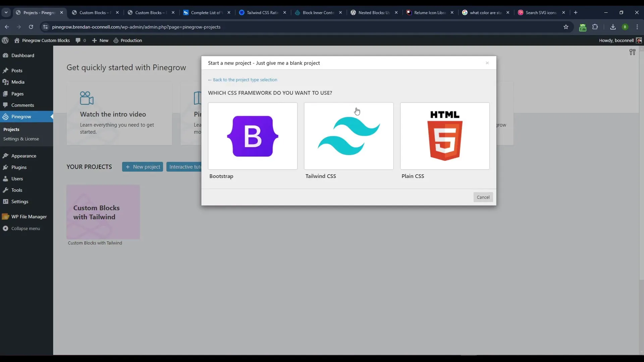Open the tools icon at page top right
This screenshot has width=644, height=362.
tap(632, 52)
